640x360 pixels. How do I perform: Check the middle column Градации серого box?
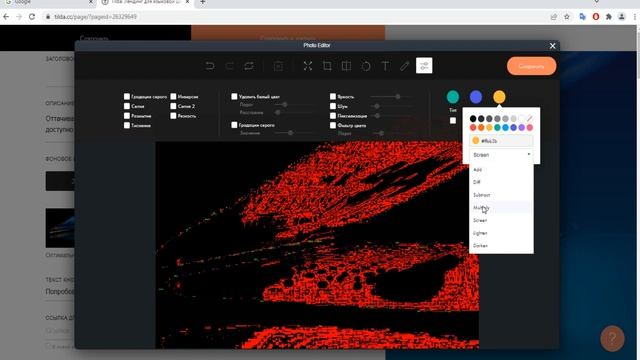[x=234, y=125]
